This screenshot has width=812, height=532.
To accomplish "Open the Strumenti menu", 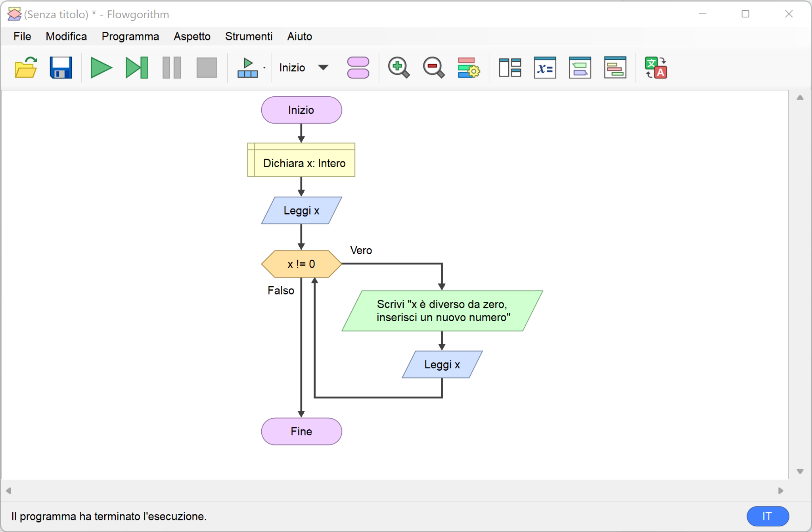I will point(249,36).
